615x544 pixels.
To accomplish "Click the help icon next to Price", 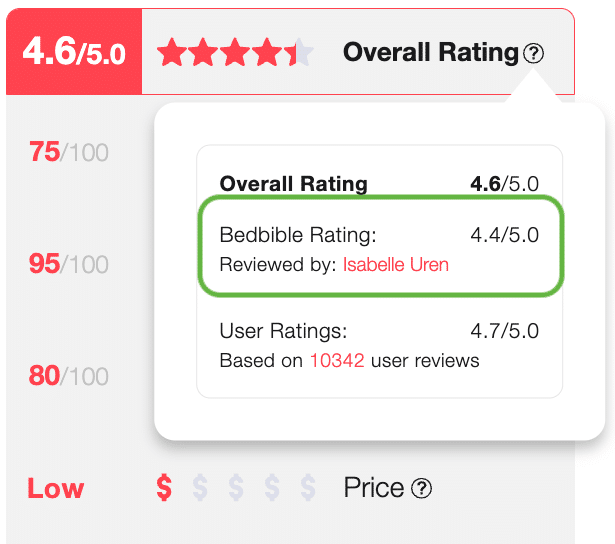I will point(422,488).
